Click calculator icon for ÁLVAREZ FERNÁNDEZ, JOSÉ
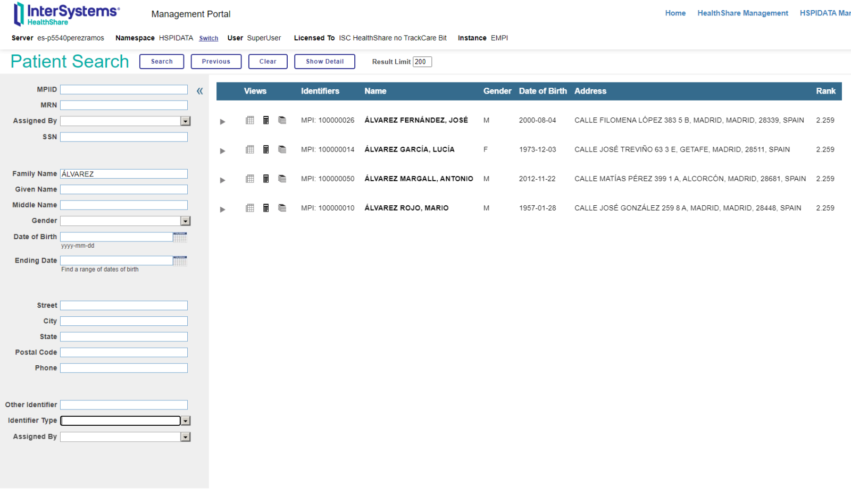The width and height of the screenshot is (851, 504). [266, 120]
